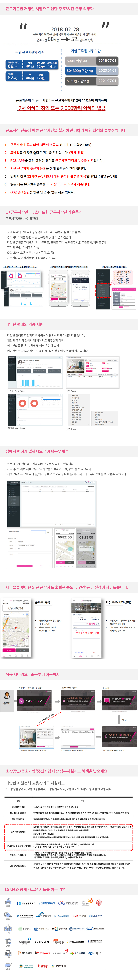Click the 적용 시나리오 - 출근부터 야근까지 heading
Viewport: 138px width, 980px height.
click(32, 674)
